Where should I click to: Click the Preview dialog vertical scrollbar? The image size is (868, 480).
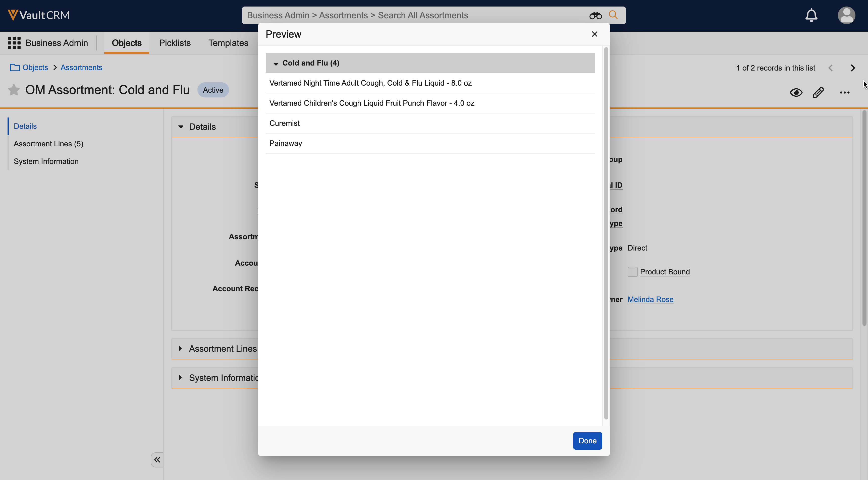click(606, 232)
